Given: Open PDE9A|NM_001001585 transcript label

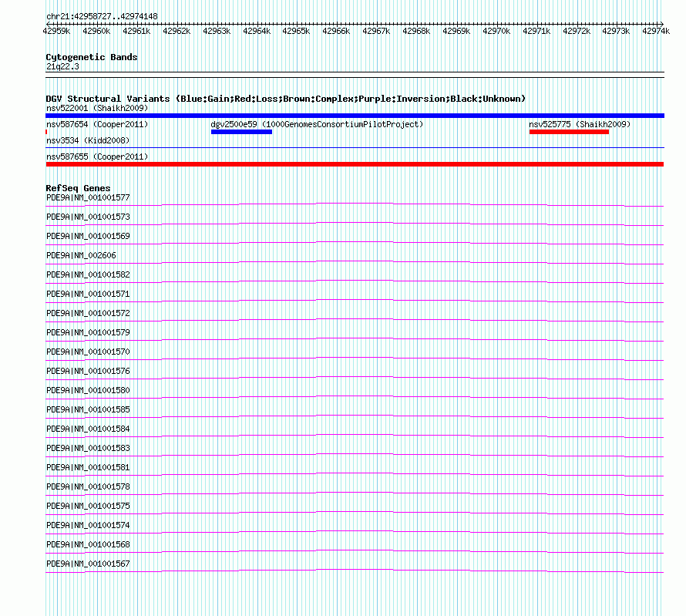Looking at the screenshot, I should (88, 409).
